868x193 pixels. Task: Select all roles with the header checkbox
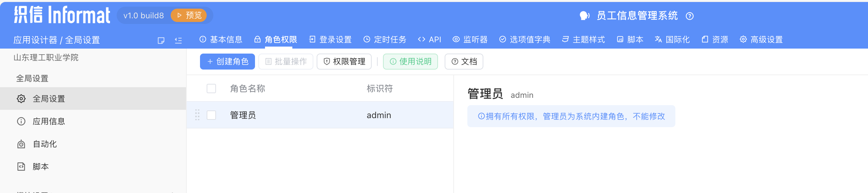pos(211,89)
